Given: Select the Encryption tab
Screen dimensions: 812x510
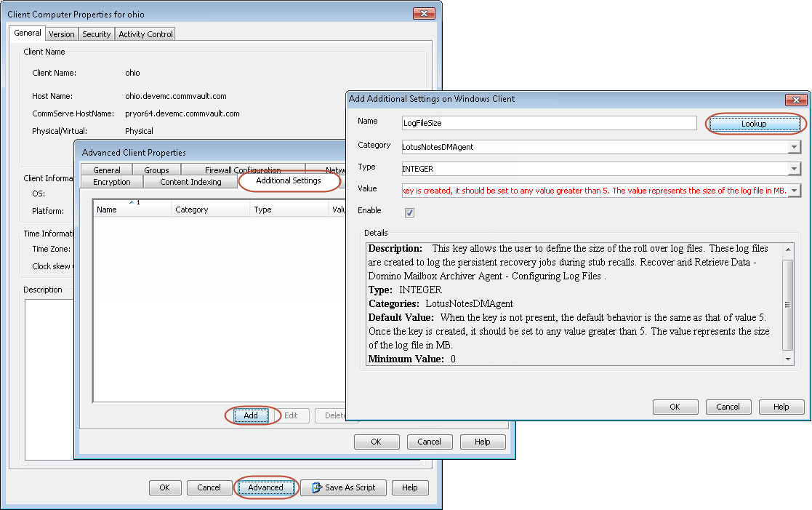Looking at the screenshot, I should [x=112, y=182].
